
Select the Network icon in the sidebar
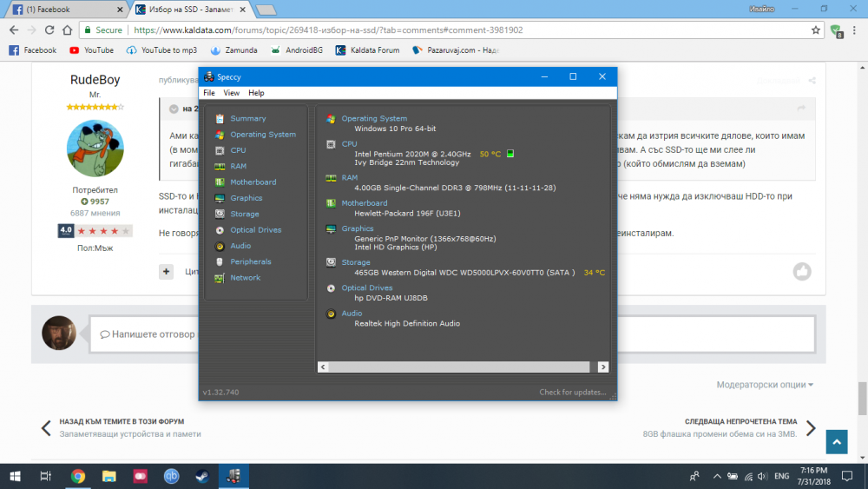[x=220, y=278]
